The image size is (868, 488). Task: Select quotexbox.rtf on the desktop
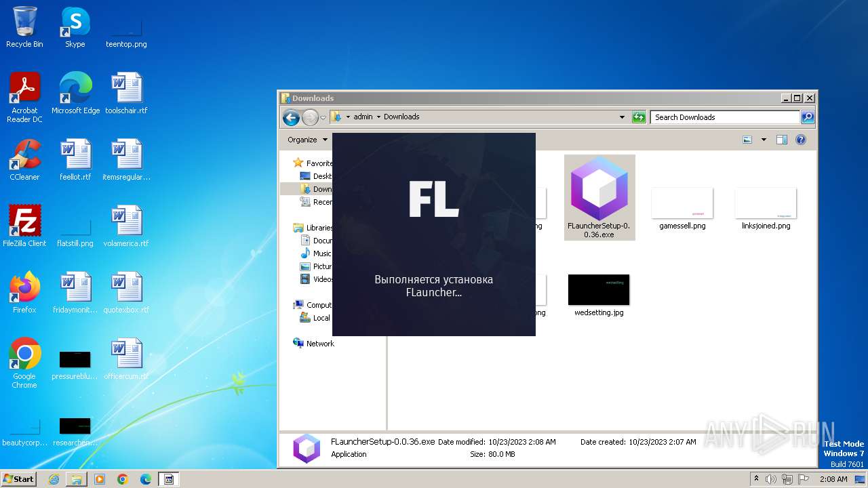tap(126, 293)
